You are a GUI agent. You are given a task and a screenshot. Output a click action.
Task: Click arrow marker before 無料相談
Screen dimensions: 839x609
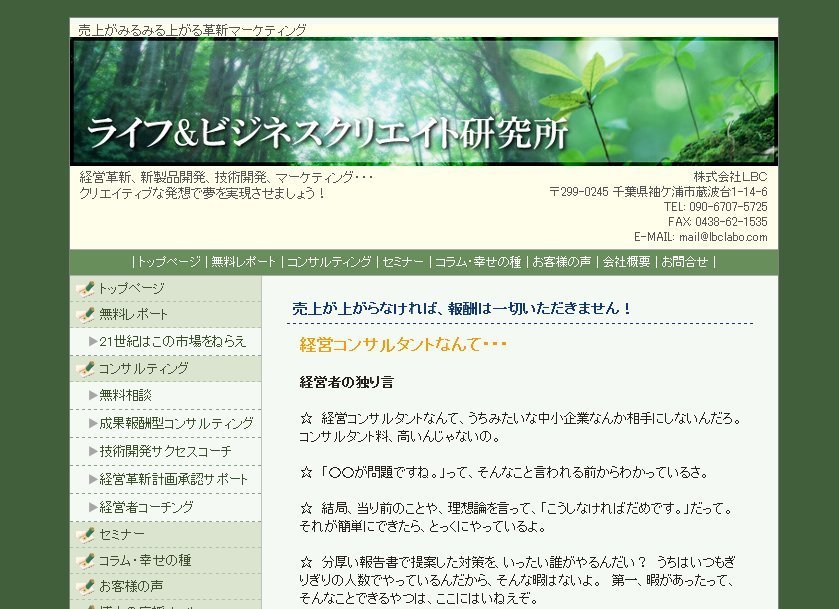pos(93,395)
